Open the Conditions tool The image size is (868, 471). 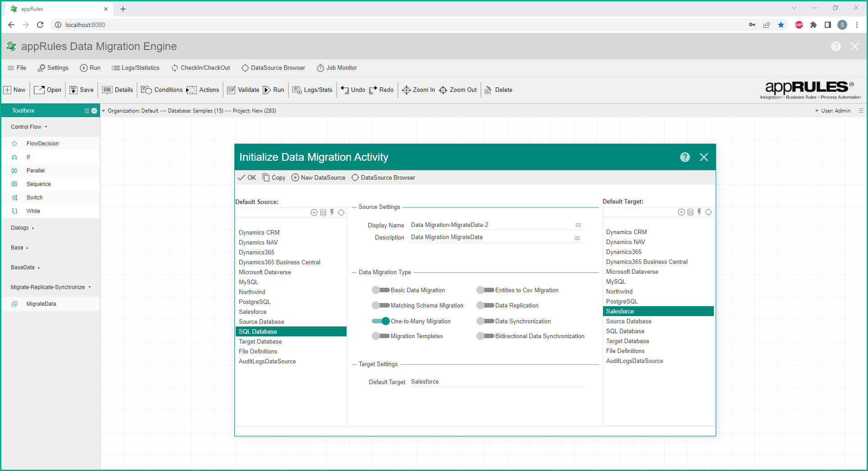point(162,90)
